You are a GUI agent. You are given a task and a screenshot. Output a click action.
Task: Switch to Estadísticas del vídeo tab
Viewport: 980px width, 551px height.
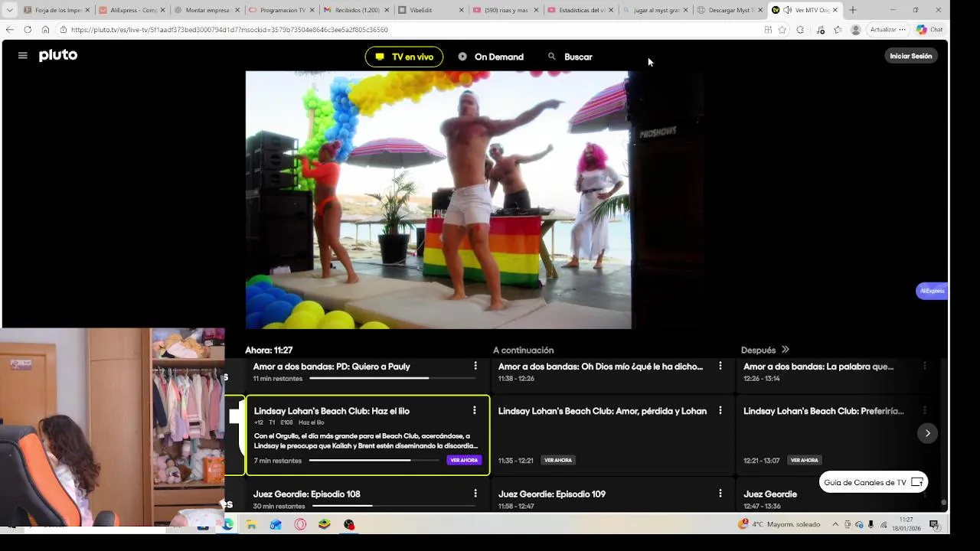click(x=579, y=10)
